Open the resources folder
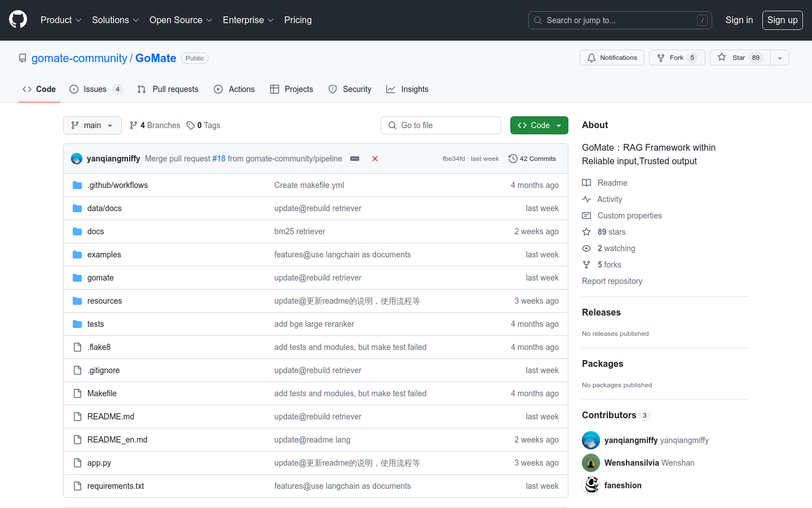This screenshot has height=508, width=812. (x=104, y=301)
